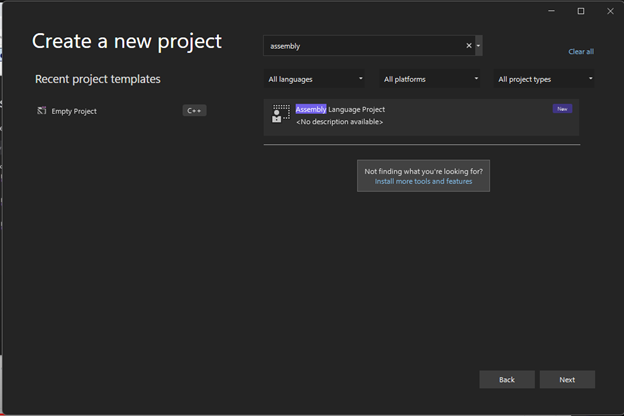Viewport: 624px width, 416px height.
Task: Open the All platforms dropdown
Action: click(x=430, y=79)
